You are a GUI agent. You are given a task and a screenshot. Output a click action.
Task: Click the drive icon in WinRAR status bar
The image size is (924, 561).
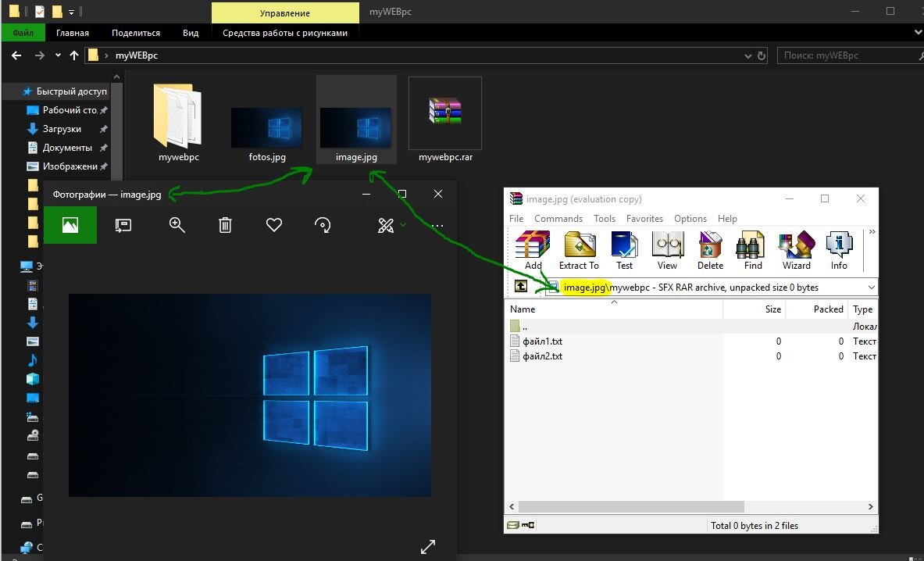512,525
